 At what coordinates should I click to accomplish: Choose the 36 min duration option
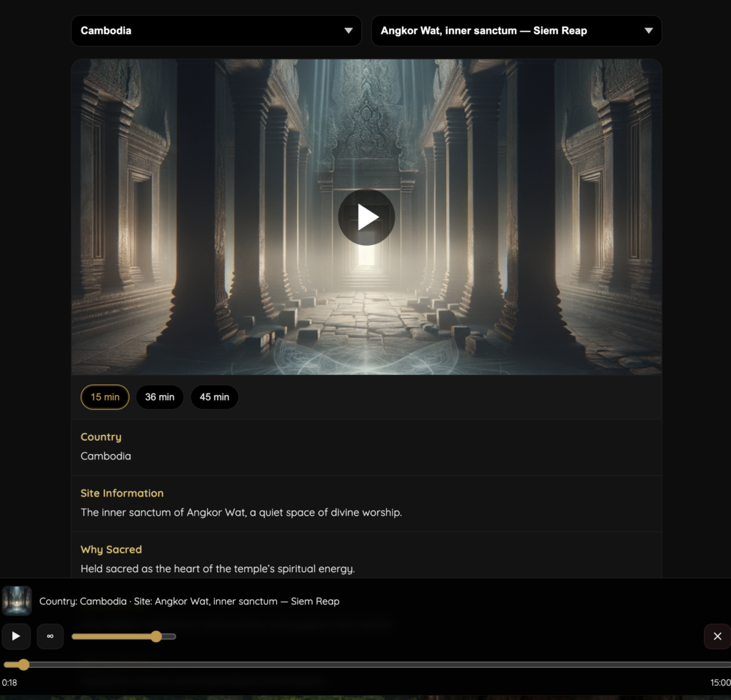[x=160, y=397]
